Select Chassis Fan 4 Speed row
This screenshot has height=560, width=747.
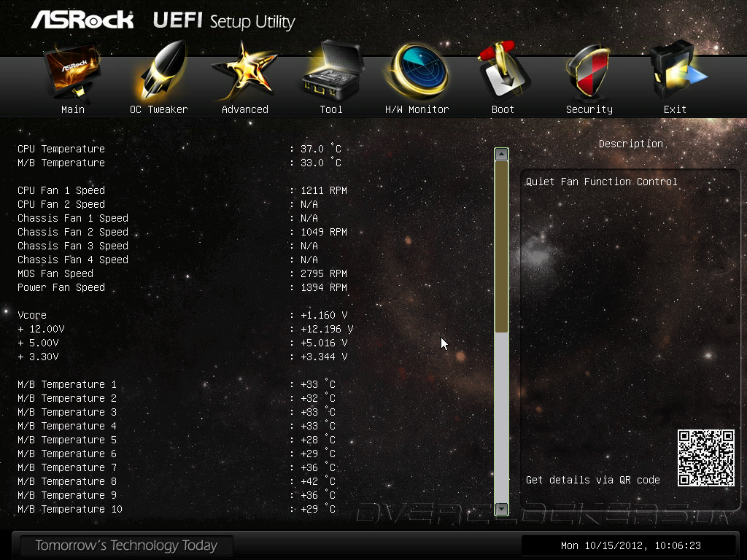pyautogui.click(x=168, y=260)
